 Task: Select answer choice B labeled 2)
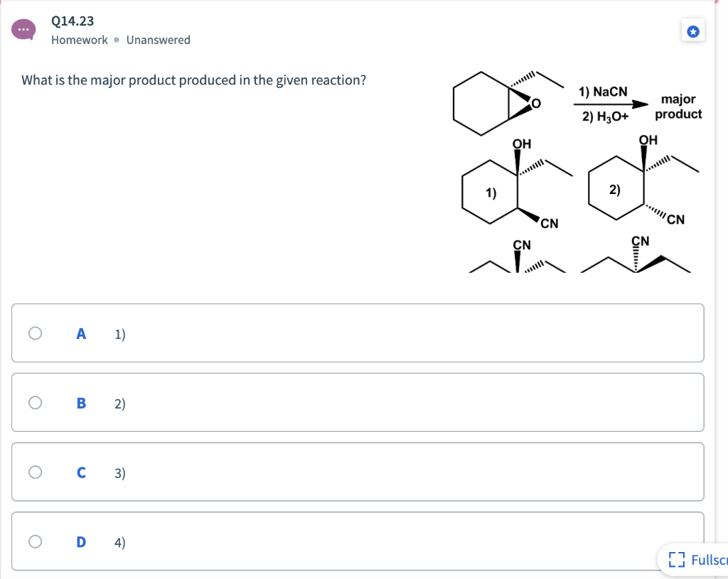click(119, 402)
